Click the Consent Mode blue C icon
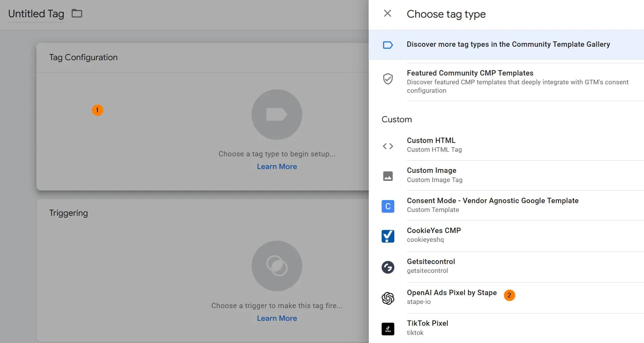 388,206
